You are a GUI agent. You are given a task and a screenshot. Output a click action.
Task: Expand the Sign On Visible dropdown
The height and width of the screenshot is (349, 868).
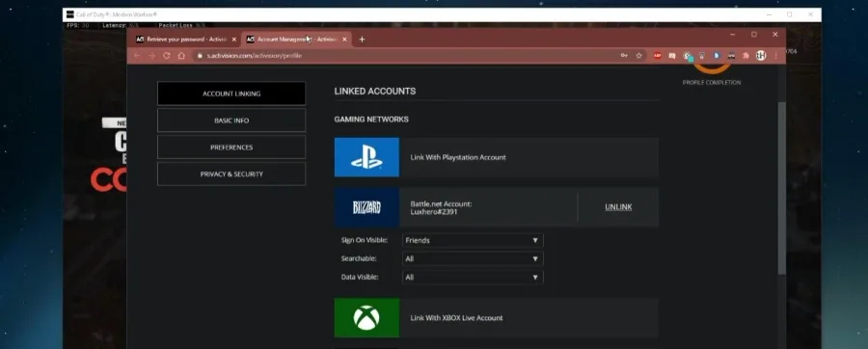click(473, 241)
